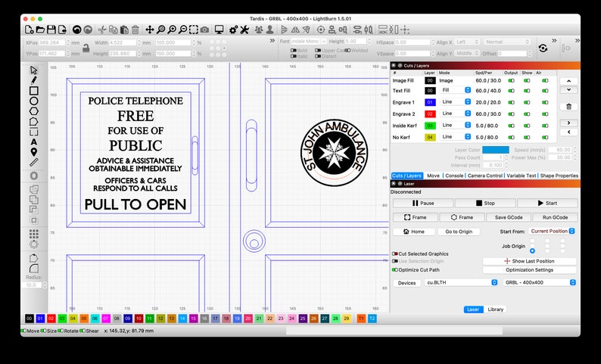Choose the Select arrow tool
The height and width of the screenshot is (364, 601).
(34, 70)
